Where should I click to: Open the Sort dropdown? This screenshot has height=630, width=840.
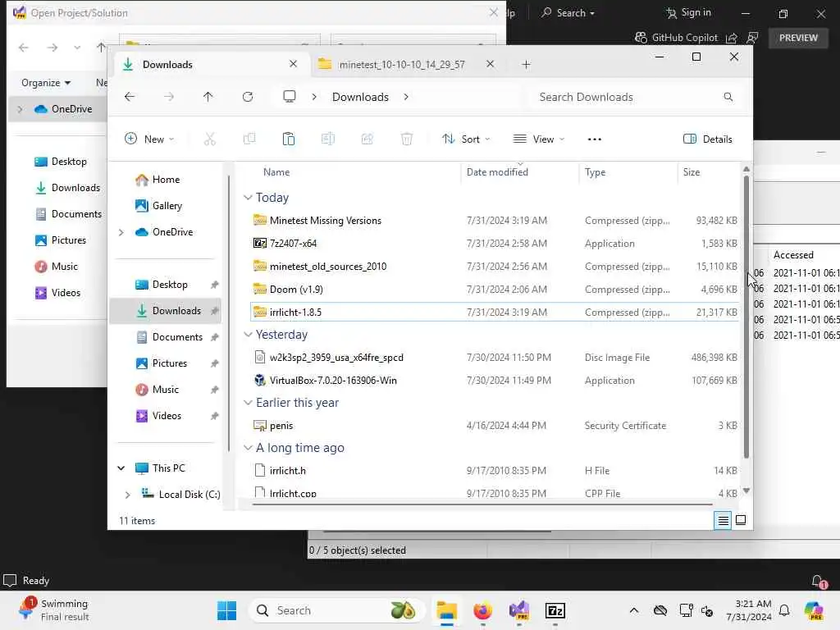coord(466,139)
